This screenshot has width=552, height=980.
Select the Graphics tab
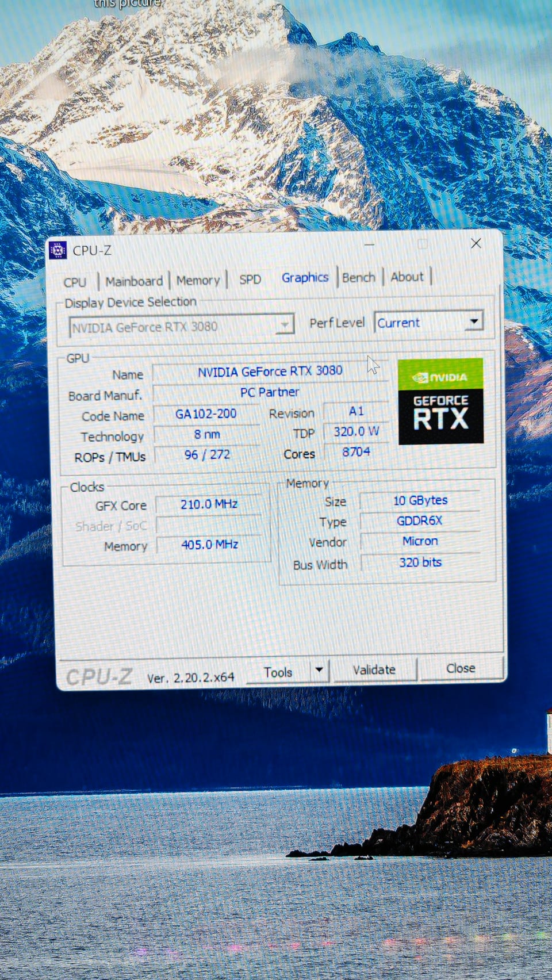(x=305, y=277)
